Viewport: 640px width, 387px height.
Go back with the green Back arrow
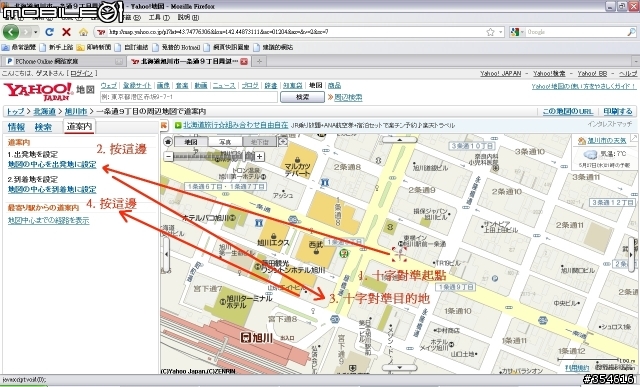point(11,32)
